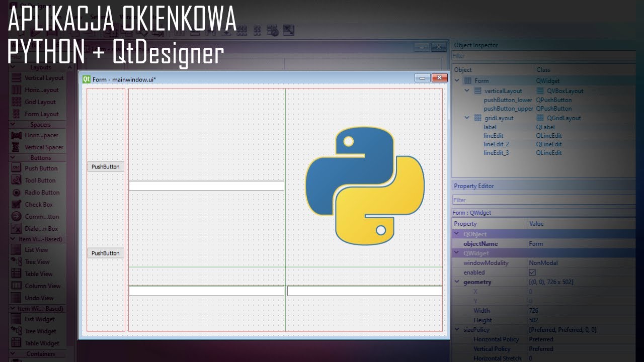644x362 pixels.
Task: Click the windowModality value 'NonModal'
Action: [543, 263]
